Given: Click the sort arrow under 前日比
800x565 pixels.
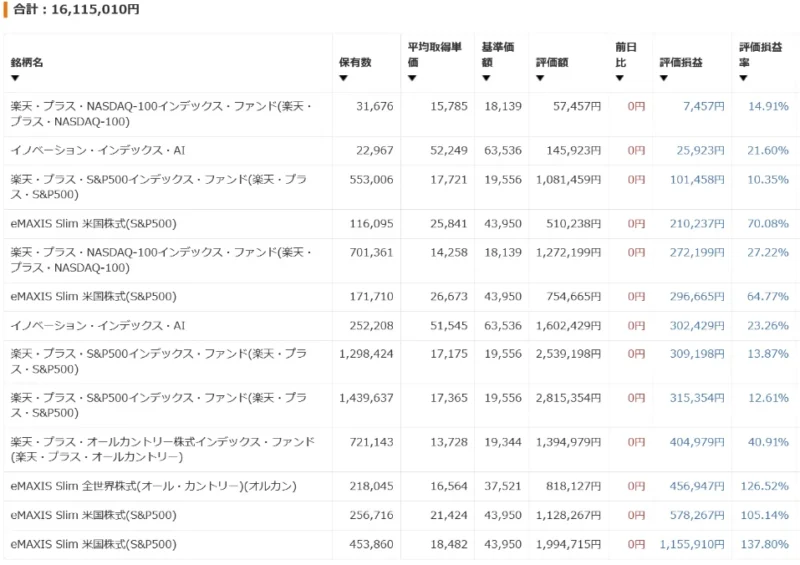Looking at the screenshot, I should coord(619,78).
